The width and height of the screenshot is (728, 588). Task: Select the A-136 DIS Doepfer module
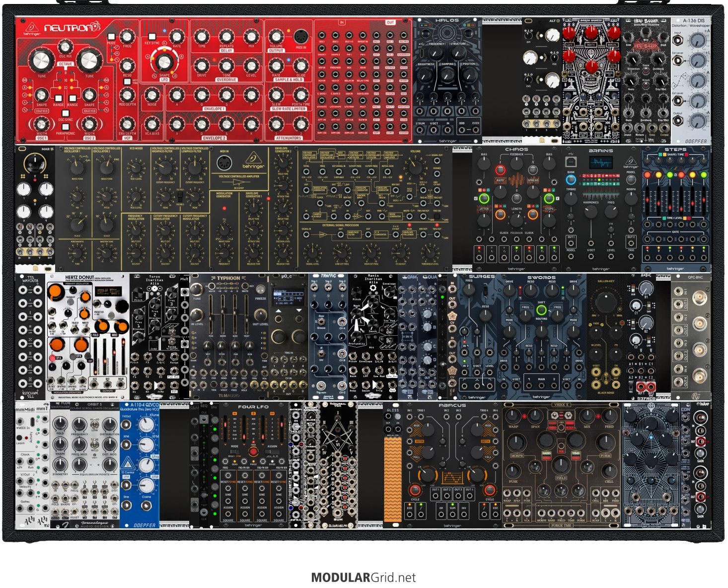[x=691, y=80]
